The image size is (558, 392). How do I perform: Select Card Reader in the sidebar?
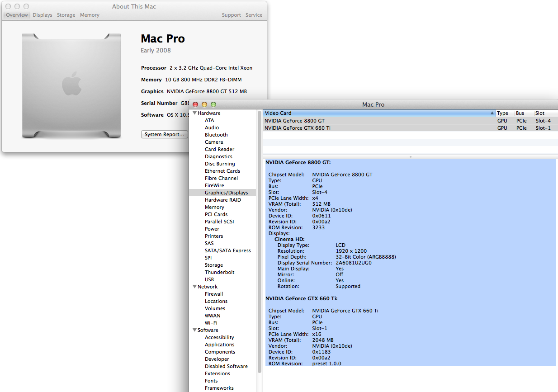pyautogui.click(x=219, y=149)
